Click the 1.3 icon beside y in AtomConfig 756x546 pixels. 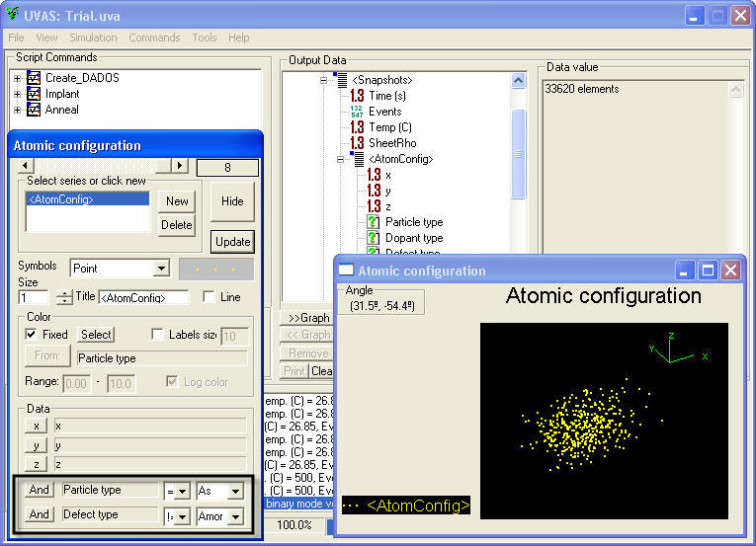(375, 191)
